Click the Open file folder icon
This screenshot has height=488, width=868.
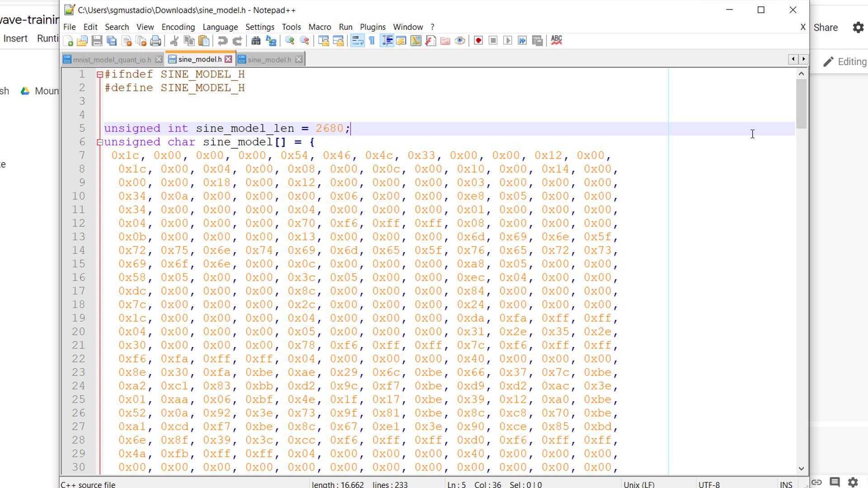82,41
